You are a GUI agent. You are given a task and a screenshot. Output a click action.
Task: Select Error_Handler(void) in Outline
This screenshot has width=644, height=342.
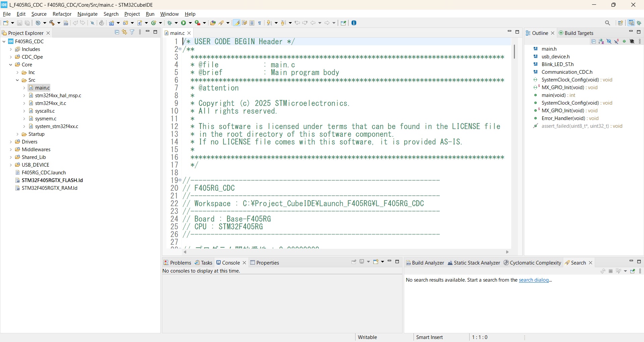(570, 118)
